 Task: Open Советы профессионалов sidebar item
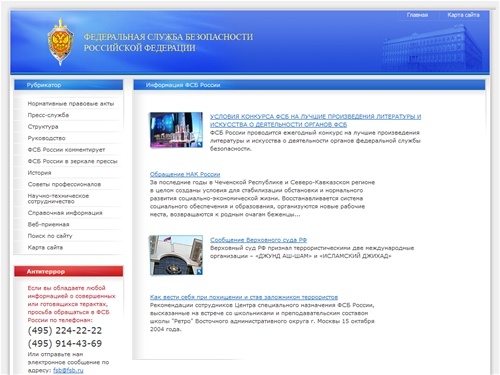tap(64, 184)
